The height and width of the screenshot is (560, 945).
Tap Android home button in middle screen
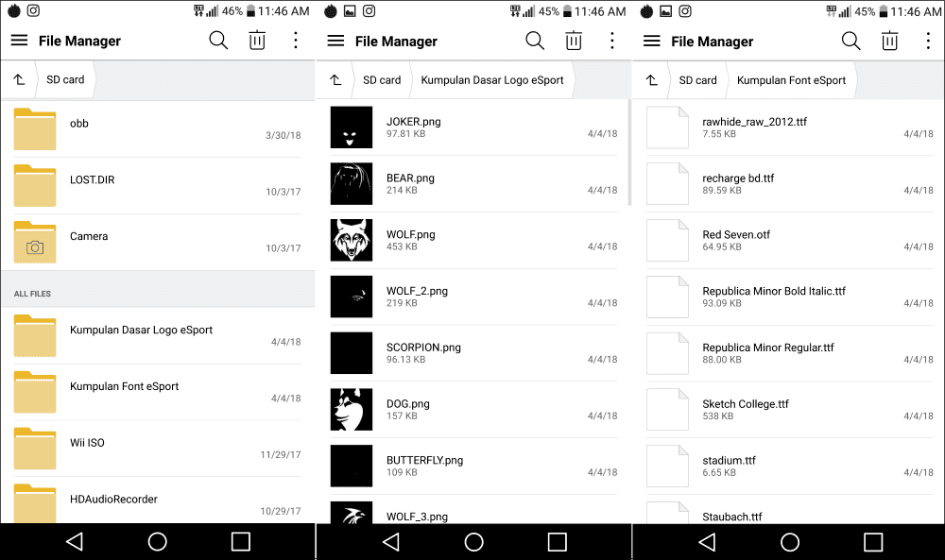[x=473, y=542]
